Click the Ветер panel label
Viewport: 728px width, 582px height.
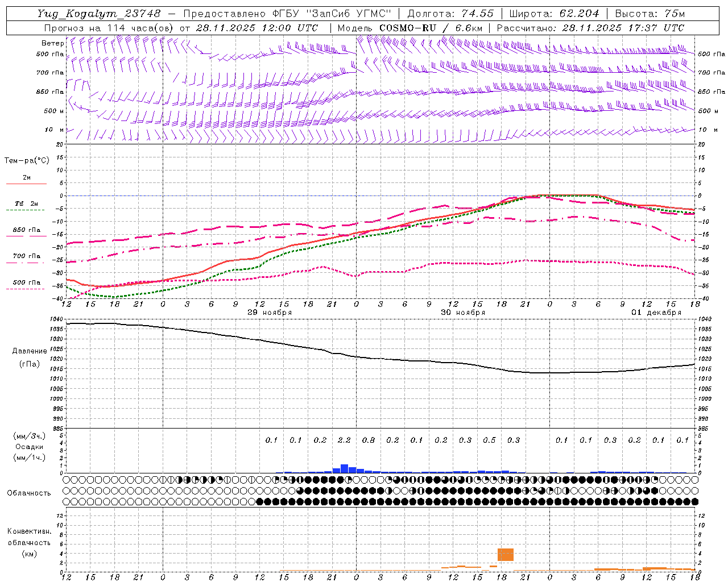click(x=52, y=43)
